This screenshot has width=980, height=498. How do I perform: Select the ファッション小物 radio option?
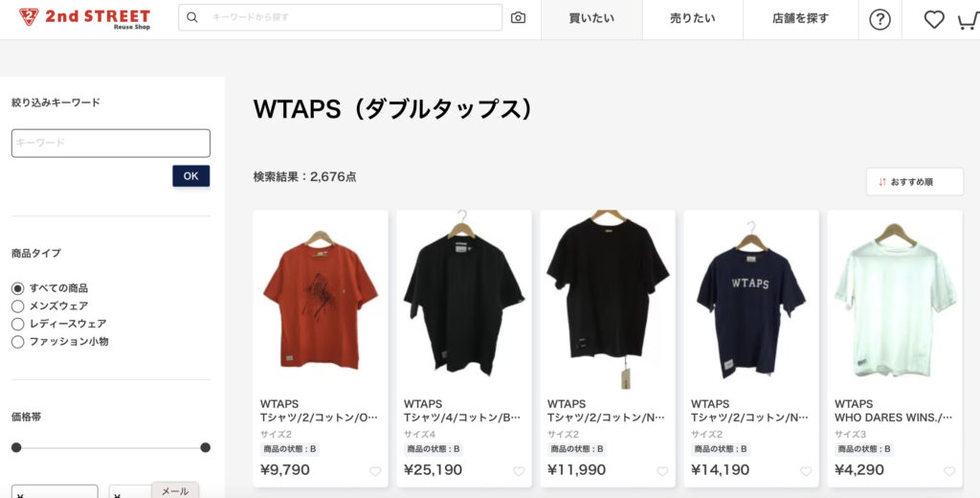coord(17,342)
